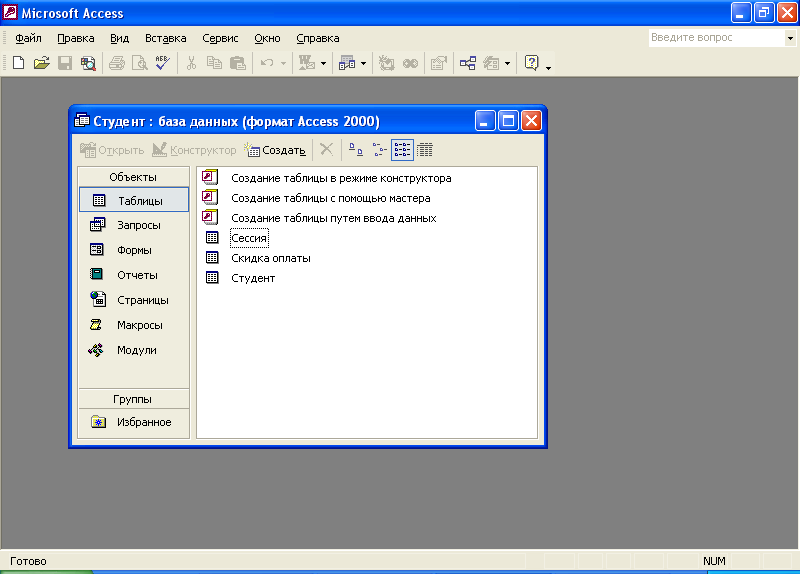Click the Cut scissors icon
Viewport: 800px width, 574px height.
[x=191, y=63]
